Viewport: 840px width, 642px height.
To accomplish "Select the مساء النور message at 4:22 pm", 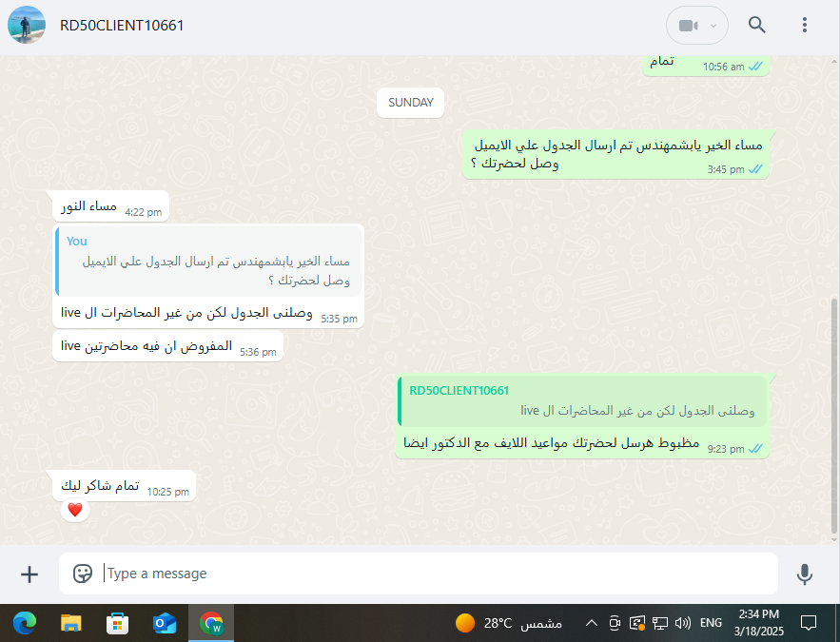I will click(110, 206).
